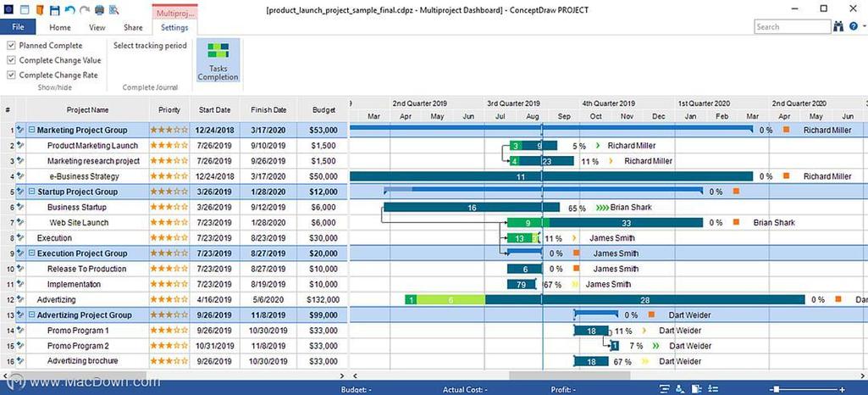Sort by the Budget column header
Image resolution: width=868 pixels, height=395 pixels.
tap(323, 109)
